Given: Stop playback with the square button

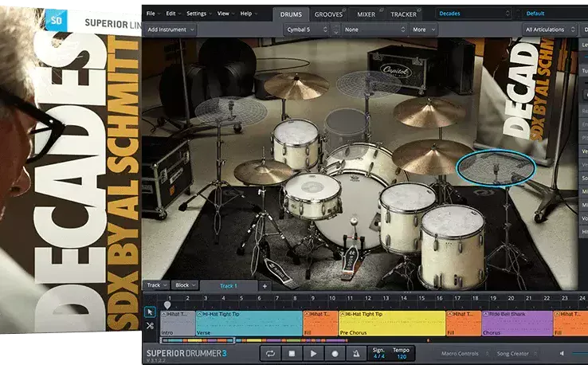Looking at the screenshot, I should [292, 353].
